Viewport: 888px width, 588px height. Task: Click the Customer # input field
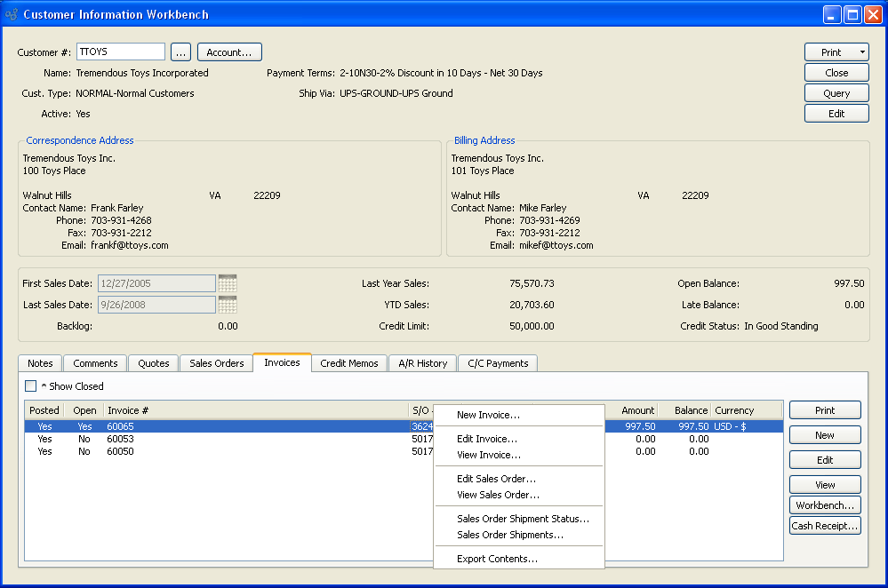(120, 52)
